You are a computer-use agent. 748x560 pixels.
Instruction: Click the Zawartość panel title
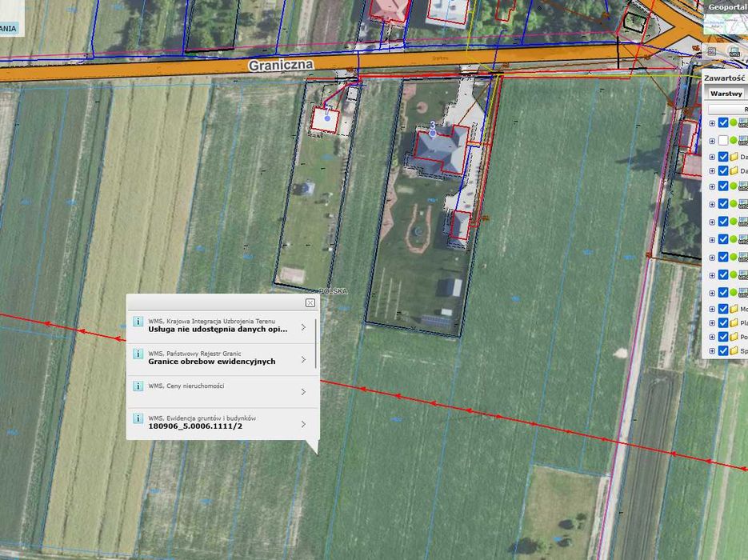(725, 78)
